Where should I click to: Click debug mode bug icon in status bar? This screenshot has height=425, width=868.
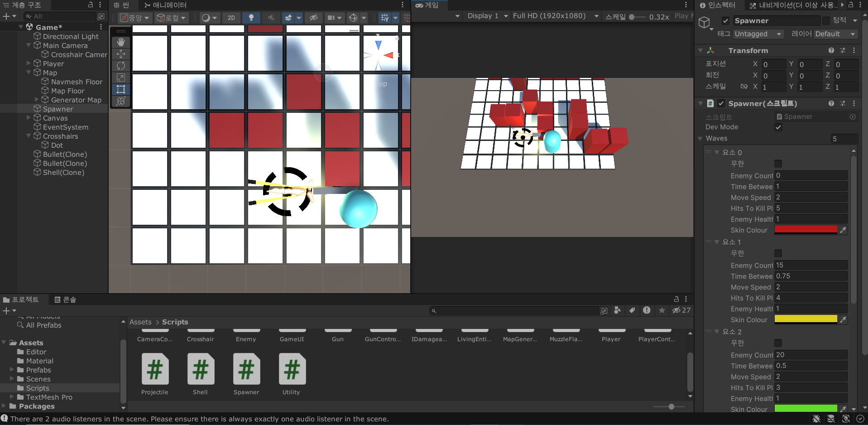pos(816,419)
